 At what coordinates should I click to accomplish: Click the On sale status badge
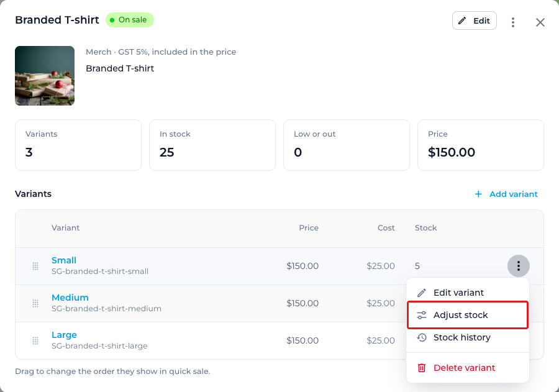coord(129,20)
